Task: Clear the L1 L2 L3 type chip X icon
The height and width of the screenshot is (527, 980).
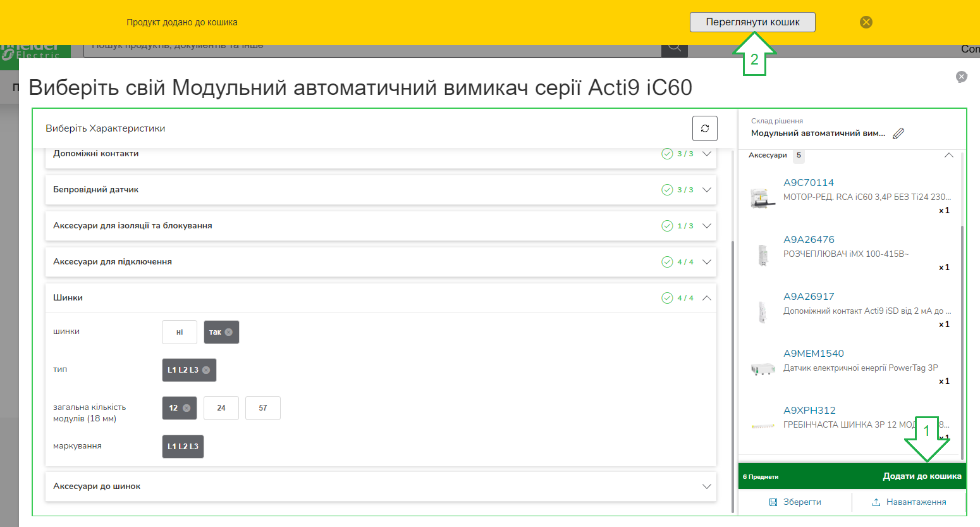Action: [206, 370]
